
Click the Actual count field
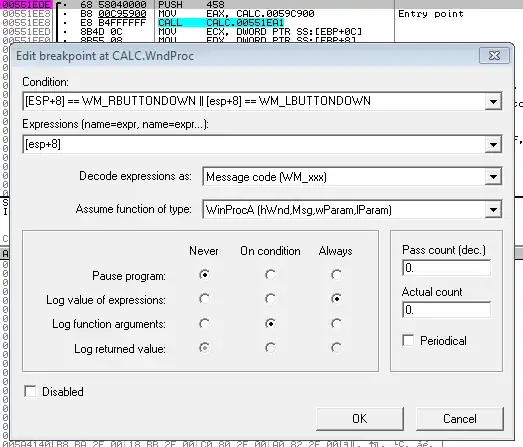447,310
